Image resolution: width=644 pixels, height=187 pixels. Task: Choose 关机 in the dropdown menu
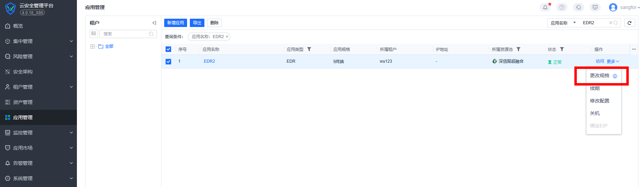(x=595, y=113)
